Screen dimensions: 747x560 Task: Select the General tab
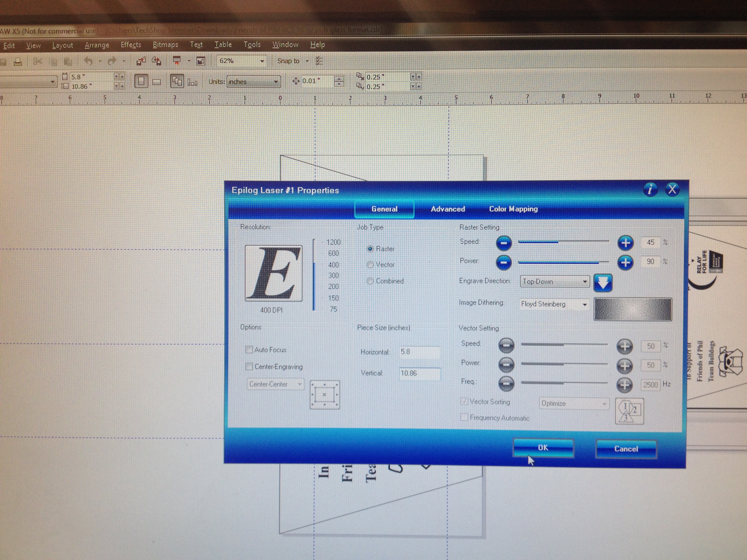[384, 209]
